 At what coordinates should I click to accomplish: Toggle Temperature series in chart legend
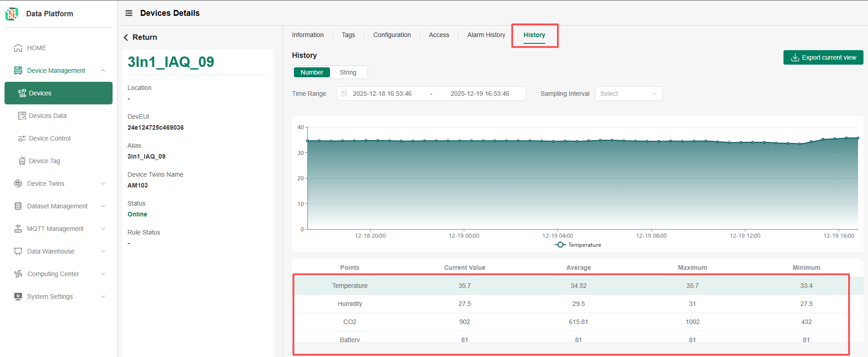(578, 245)
